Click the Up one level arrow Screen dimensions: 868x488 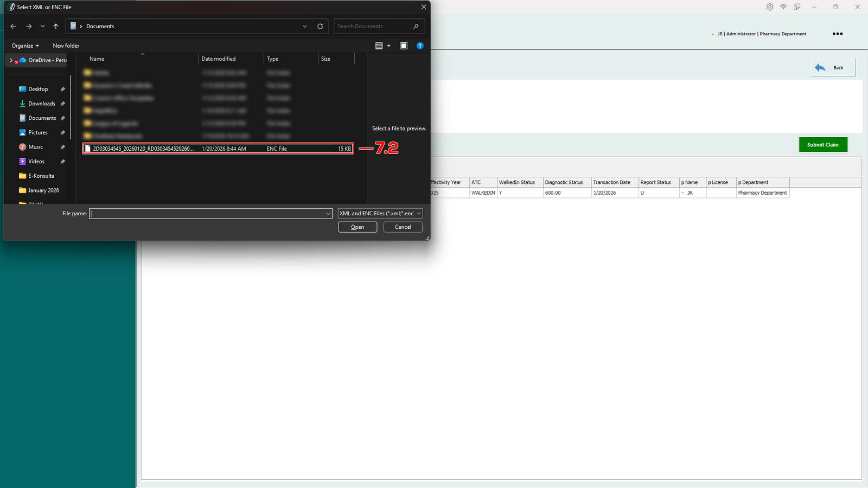pyautogui.click(x=56, y=26)
